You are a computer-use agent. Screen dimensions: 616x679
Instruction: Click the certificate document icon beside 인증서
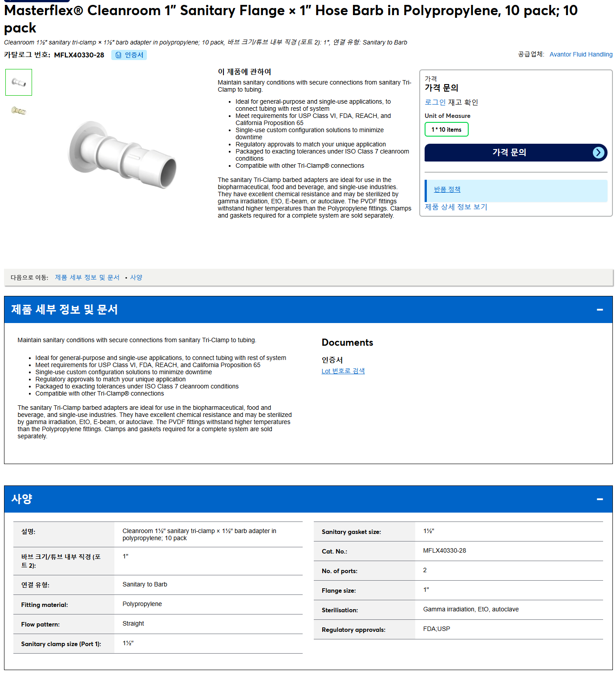coord(118,55)
